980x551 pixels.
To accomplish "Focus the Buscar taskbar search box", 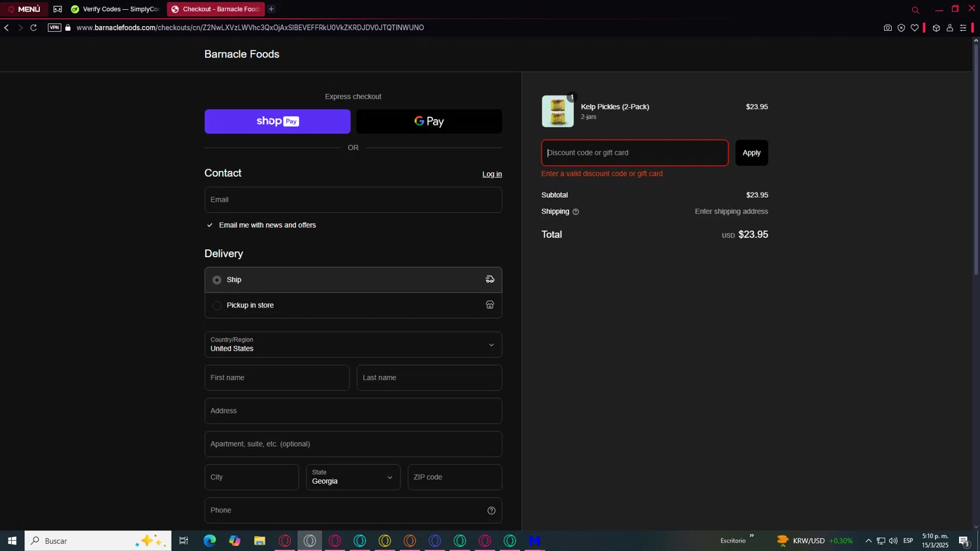I will (98, 541).
